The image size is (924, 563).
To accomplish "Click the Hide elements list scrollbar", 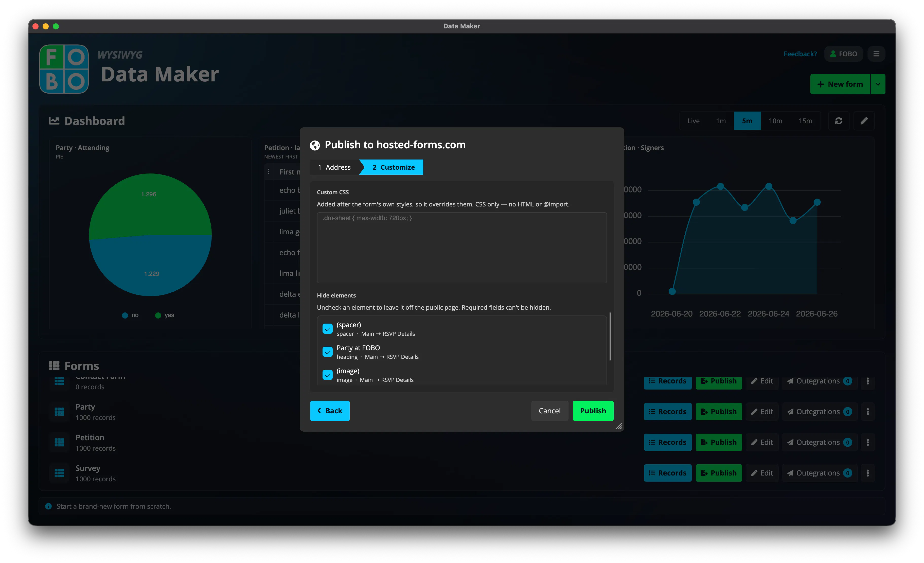I will [x=610, y=337].
